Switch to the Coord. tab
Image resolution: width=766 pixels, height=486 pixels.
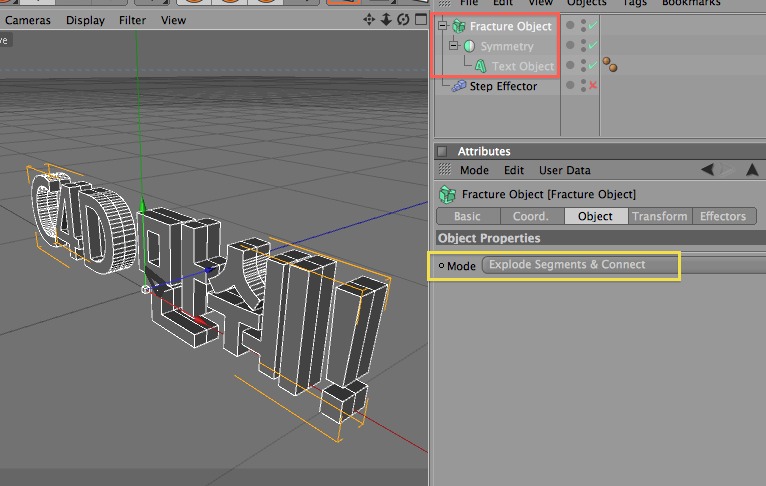tap(532, 216)
